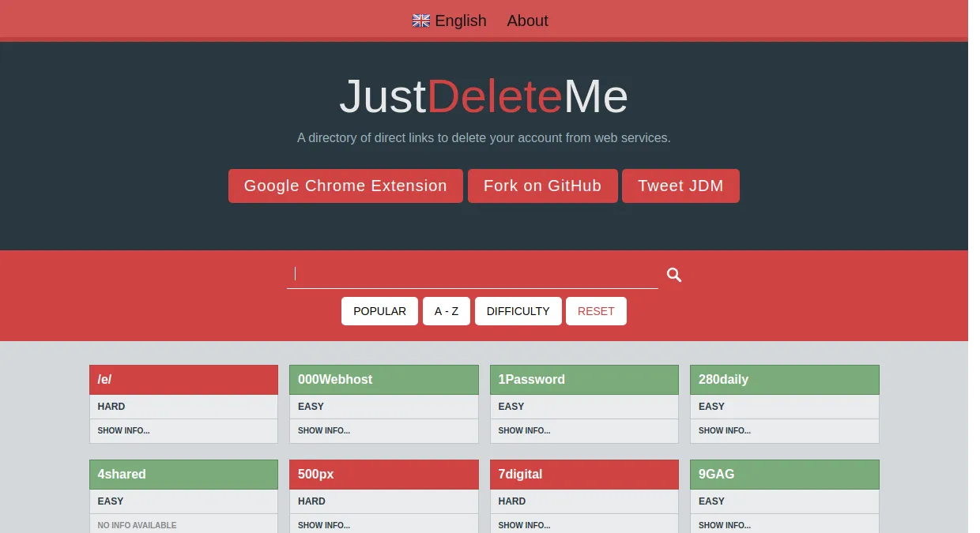Focus the search input field
Image resolution: width=980 pixels, height=533 pixels.
pos(473,274)
